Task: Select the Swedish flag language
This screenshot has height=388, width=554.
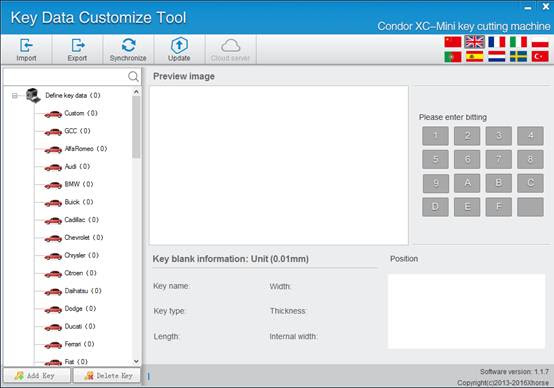Action: click(518, 57)
